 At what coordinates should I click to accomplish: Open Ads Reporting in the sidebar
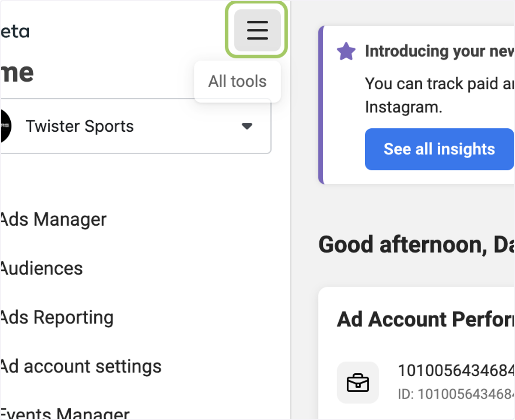click(x=57, y=318)
